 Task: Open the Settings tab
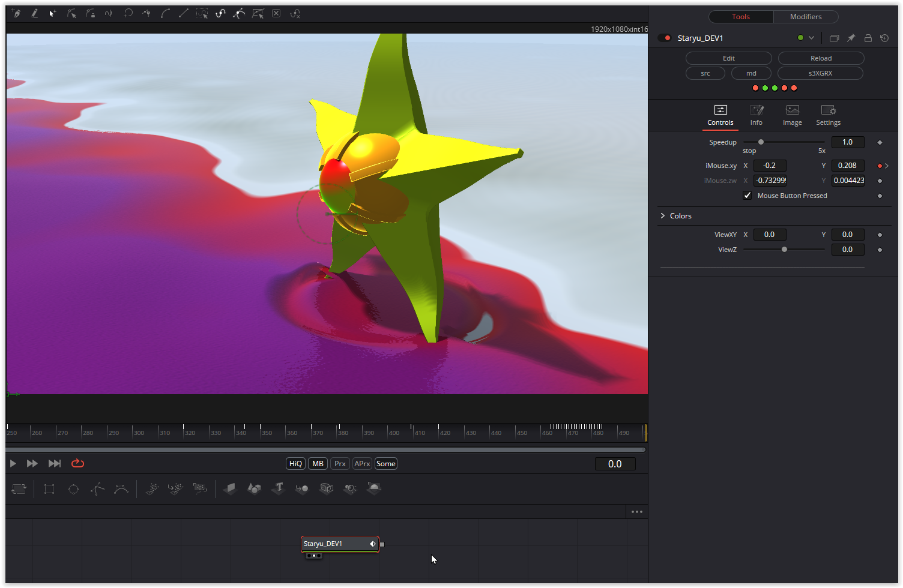click(829, 115)
